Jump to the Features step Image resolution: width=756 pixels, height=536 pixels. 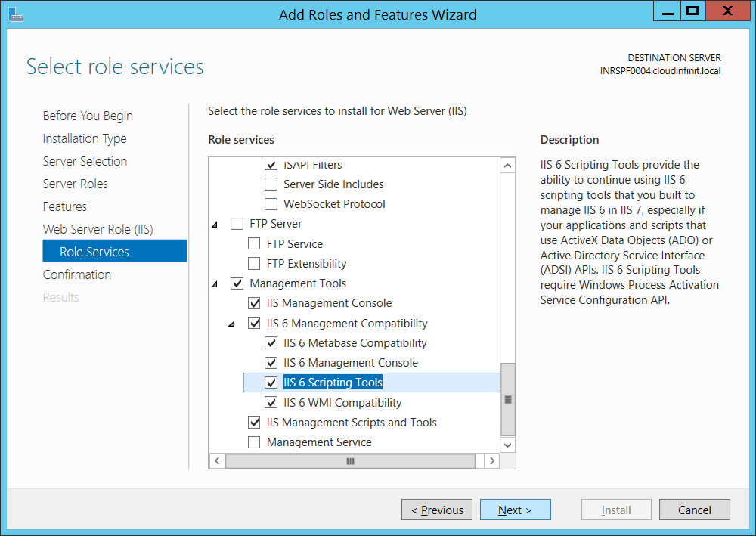click(65, 206)
